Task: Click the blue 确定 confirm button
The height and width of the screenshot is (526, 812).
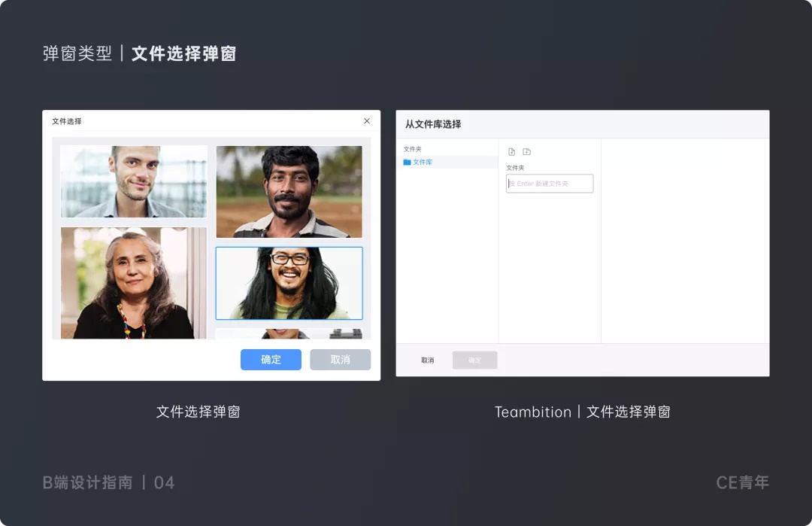Action: [270, 360]
